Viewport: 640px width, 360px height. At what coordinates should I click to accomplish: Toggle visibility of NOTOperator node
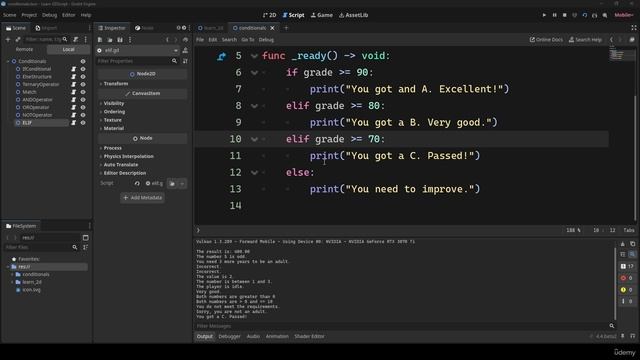(x=83, y=115)
